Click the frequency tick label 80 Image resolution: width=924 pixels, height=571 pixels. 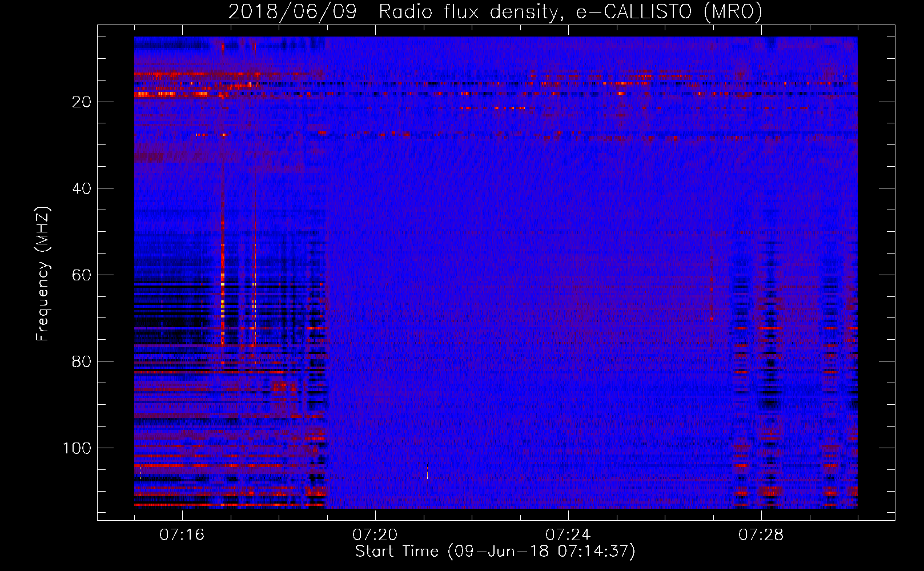(x=82, y=361)
